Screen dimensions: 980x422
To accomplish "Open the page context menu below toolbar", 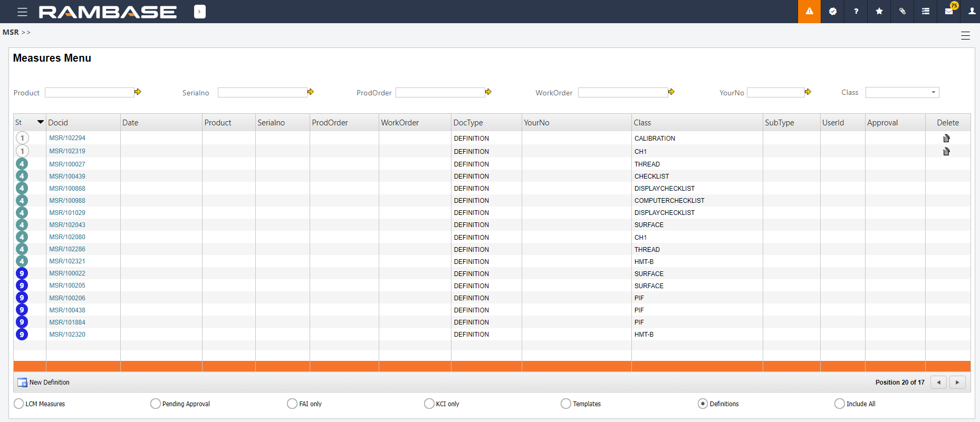I will tap(965, 36).
